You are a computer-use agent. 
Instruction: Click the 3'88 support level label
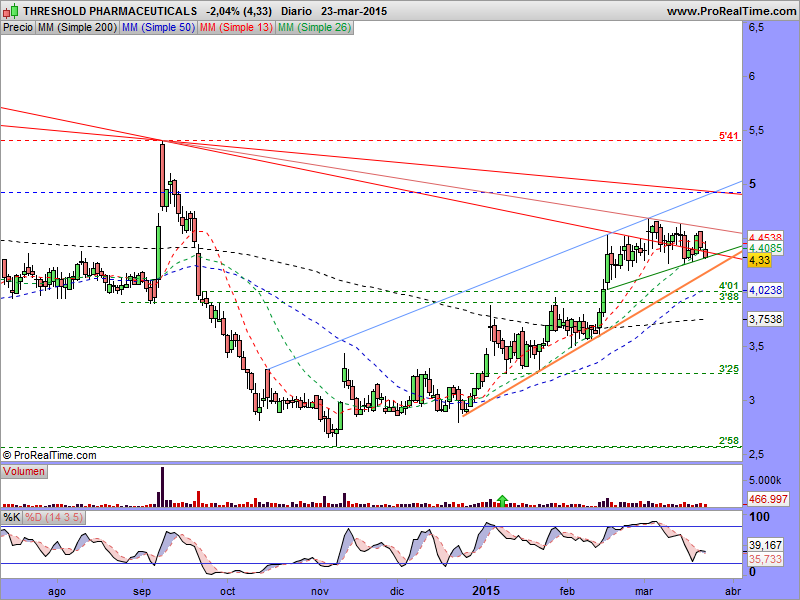[729, 297]
